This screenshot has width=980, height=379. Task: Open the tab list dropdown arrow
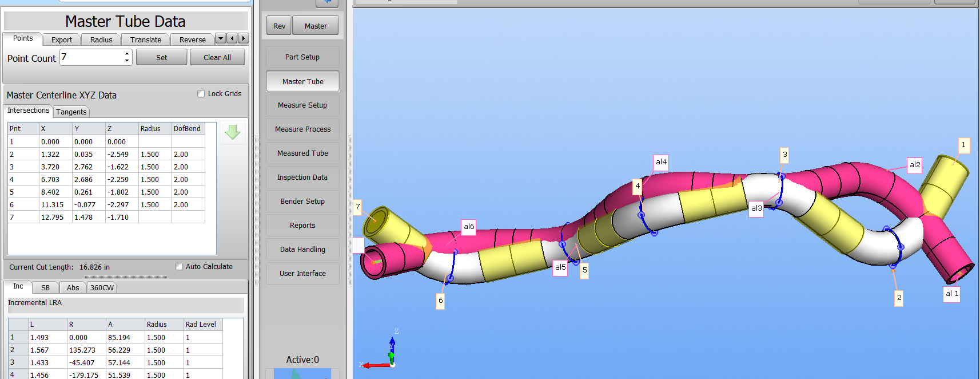220,38
